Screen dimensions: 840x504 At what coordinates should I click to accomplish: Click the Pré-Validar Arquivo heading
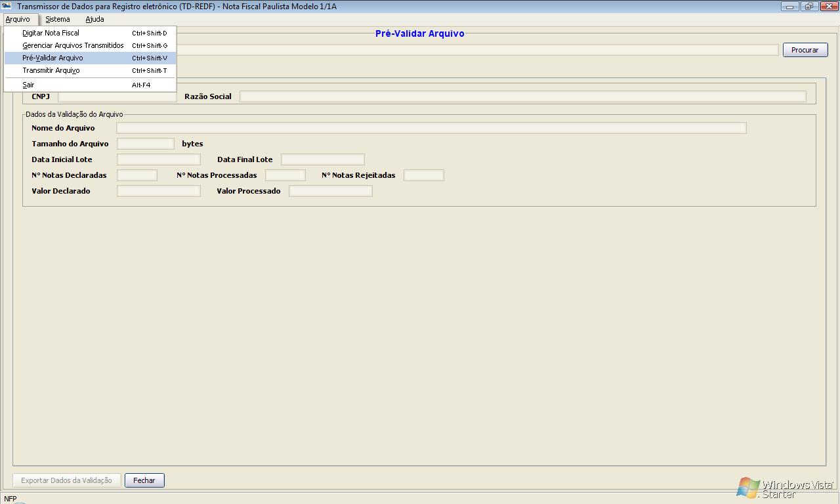pos(420,33)
